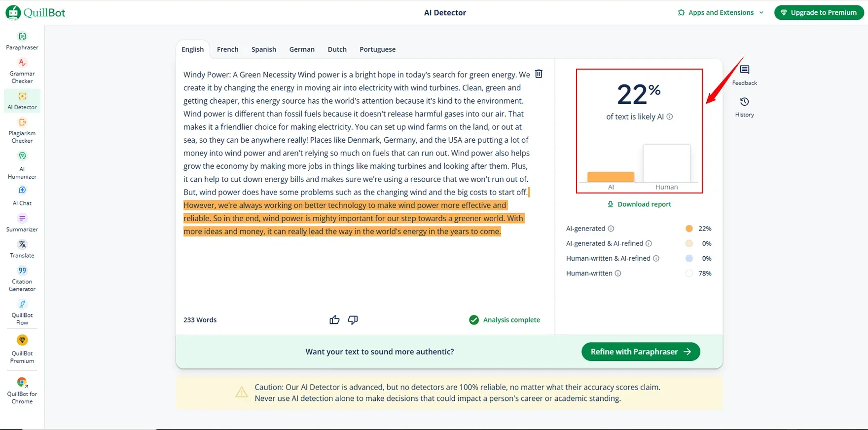Viewport: 868px width, 430px height.
Task: Open Grammar Checker from sidebar
Action: pos(22,71)
